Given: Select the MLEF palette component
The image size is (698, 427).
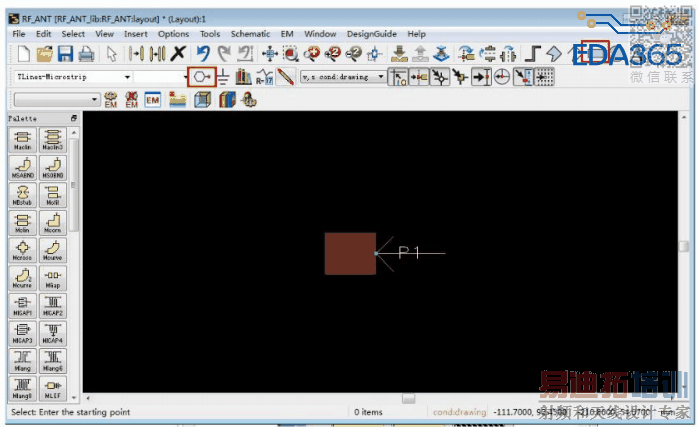Looking at the screenshot, I should tap(53, 389).
